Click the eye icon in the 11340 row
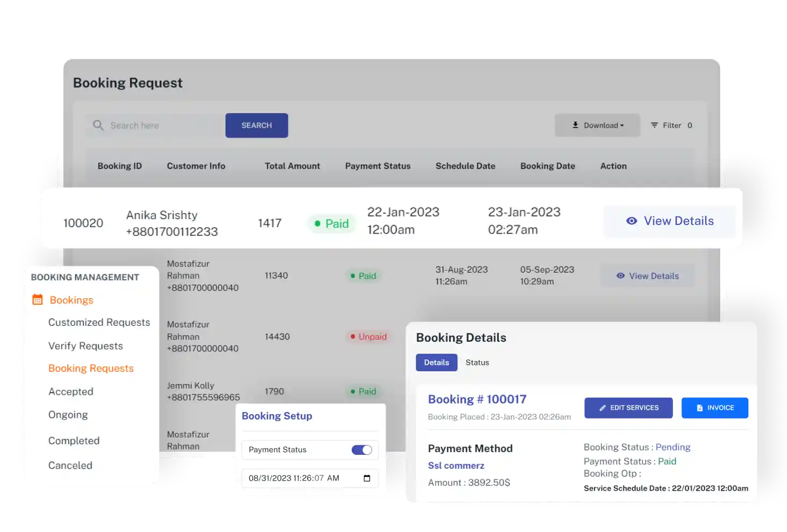Screen dimensions: 787x532 pos(620,276)
